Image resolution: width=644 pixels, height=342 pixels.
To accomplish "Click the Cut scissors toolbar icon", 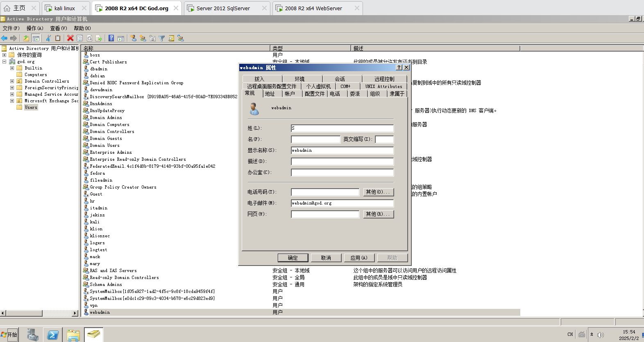I will 48,38.
